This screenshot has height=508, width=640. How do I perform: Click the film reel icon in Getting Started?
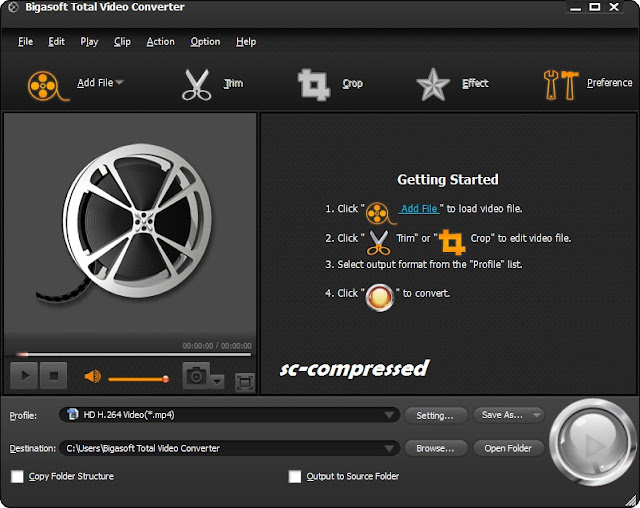click(379, 213)
